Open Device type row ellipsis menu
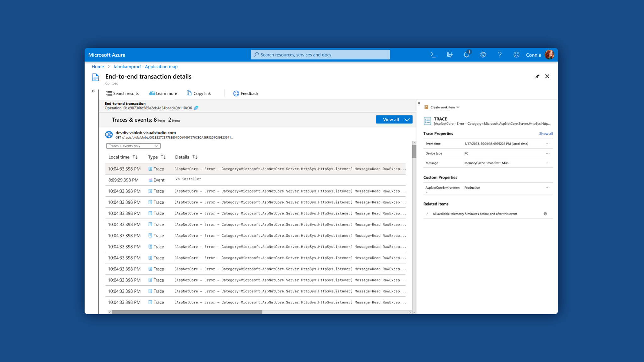 coord(548,154)
